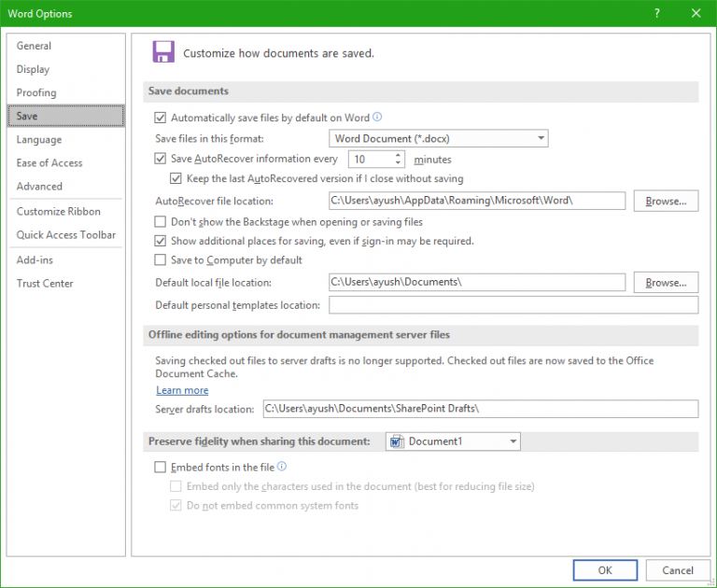Click the Word document icon beside Document1
Viewport: 717px width, 588px height.
point(396,441)
